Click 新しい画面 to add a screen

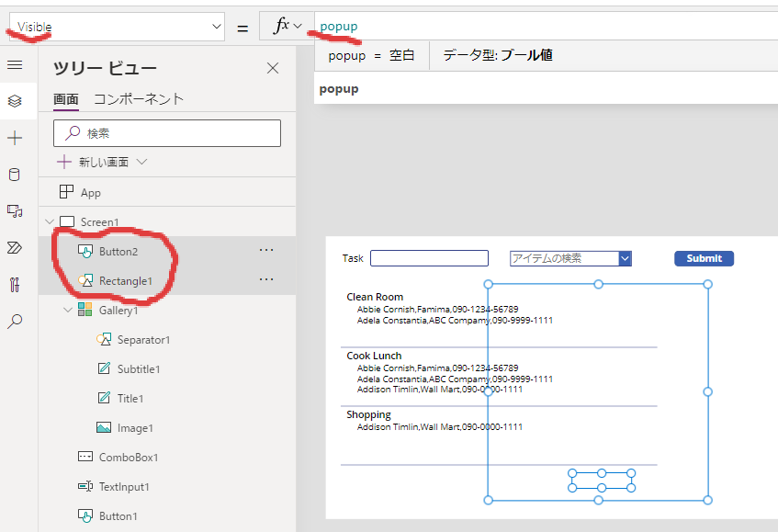click(103, 162)
